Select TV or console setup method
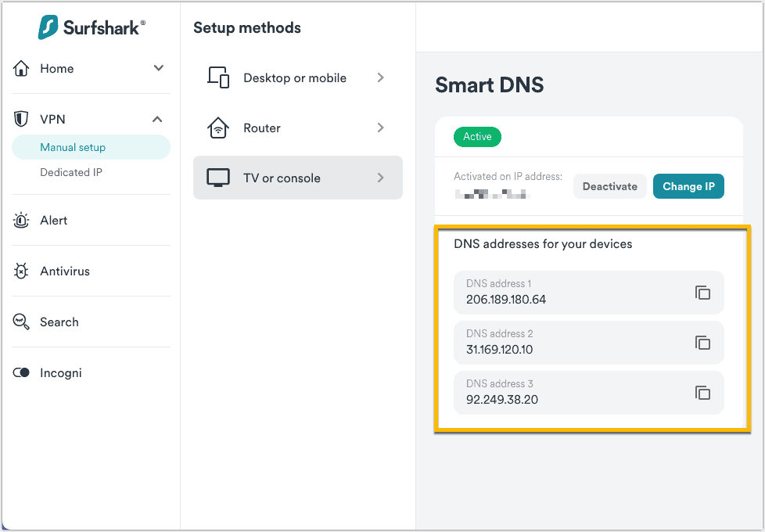Viewport: 765px width, 532px height. point(297,178)
